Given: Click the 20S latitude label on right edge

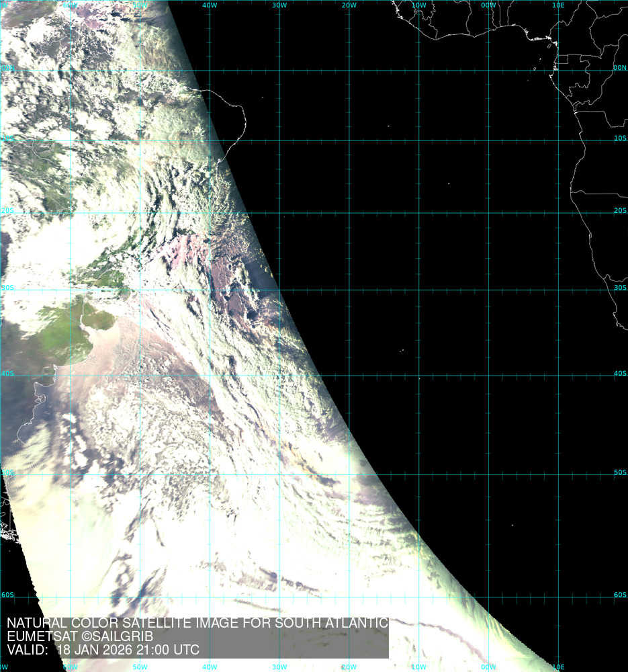Looking at the screenshot, I should (x=619, y=210).
